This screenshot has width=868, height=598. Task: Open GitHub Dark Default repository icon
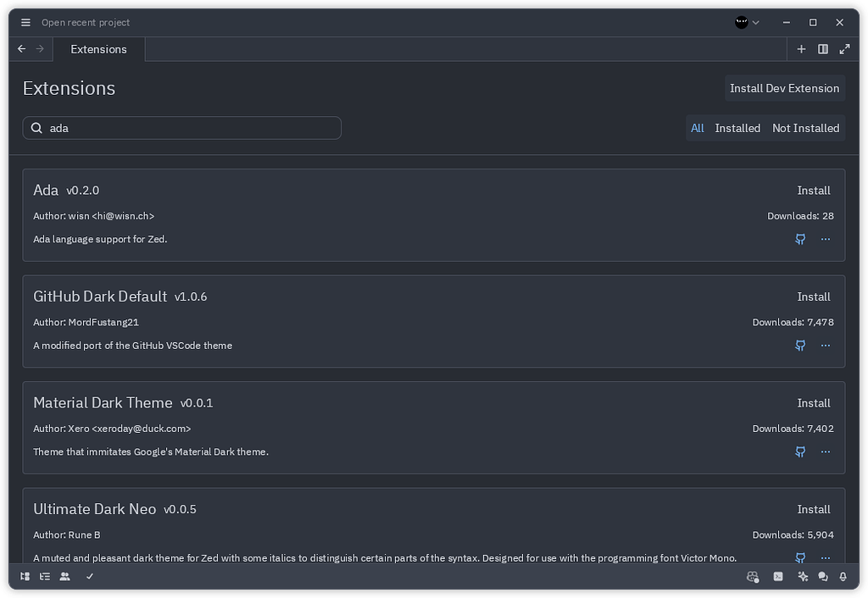point(800,346)
